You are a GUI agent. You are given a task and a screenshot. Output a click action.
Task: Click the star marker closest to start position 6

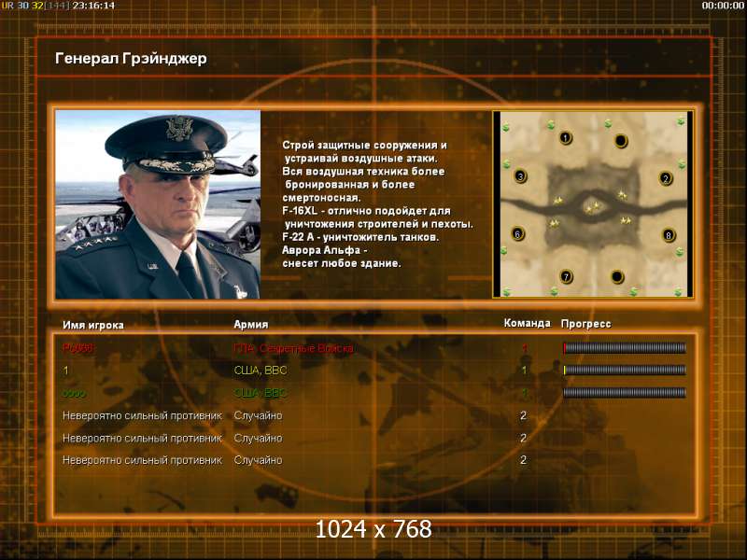[554, 222]
